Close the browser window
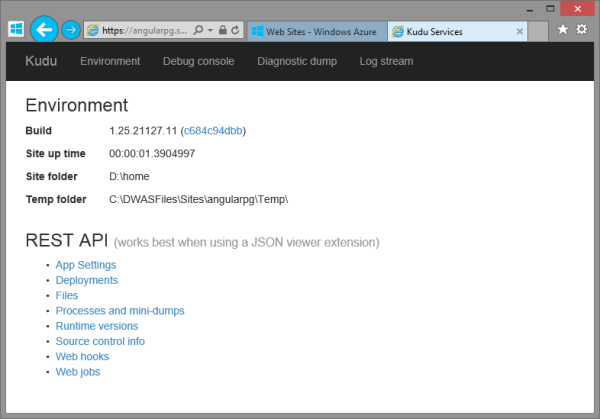600x419 pixels. [x=577, y=9]
